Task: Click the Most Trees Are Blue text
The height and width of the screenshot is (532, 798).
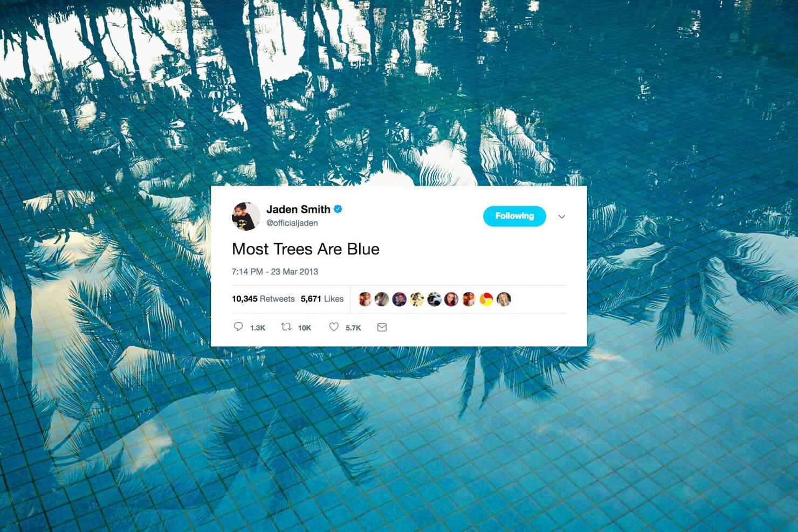Action: click(306, 249)
